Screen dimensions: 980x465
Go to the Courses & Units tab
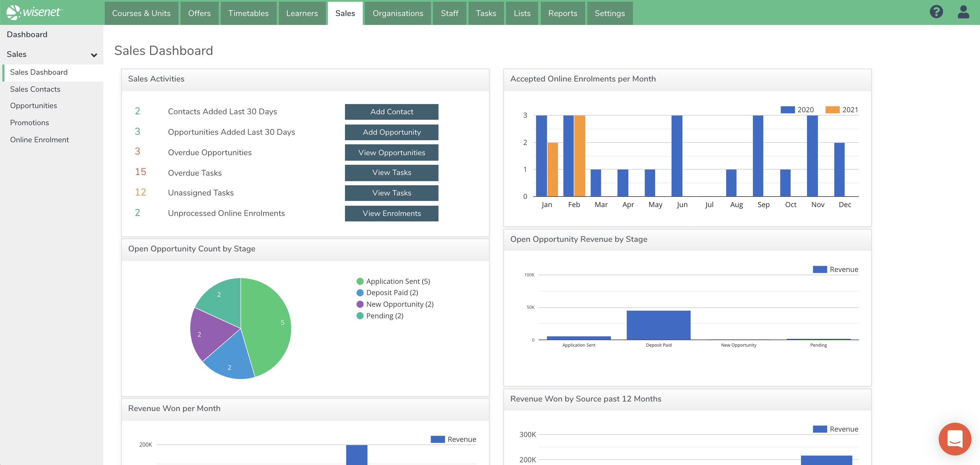(141, 13)
